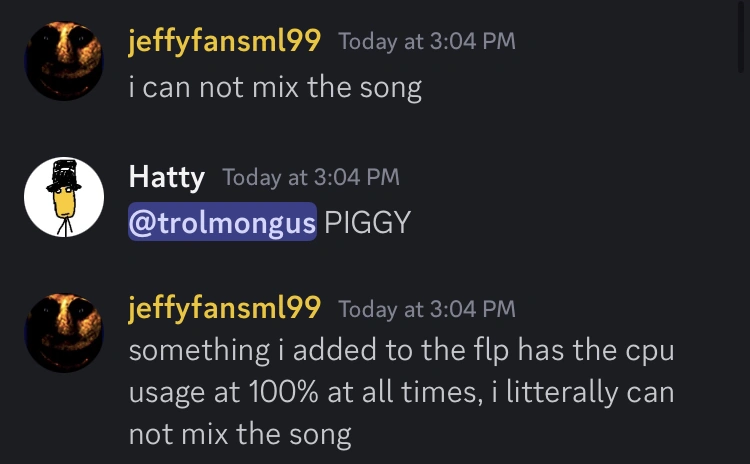Select the single-line "i can not mix the song" message
This screenshot has height=464, width=750.
(x=275, y=88)
